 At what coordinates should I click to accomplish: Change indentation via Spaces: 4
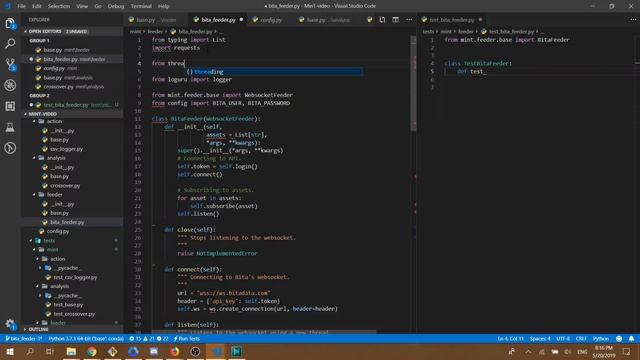(x=540, y=339)
